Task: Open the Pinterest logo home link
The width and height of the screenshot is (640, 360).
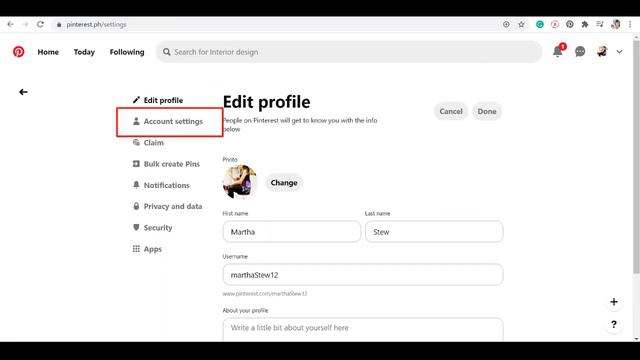Action: click(x=18, y=52)
